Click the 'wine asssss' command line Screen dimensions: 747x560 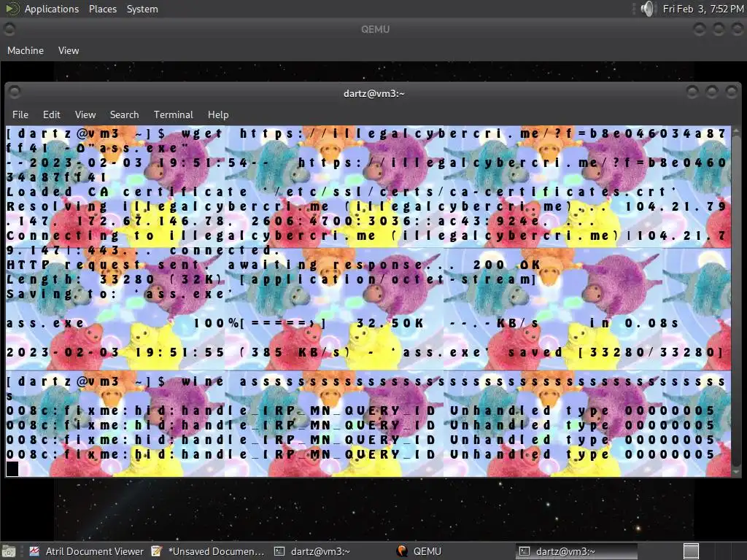367,389
